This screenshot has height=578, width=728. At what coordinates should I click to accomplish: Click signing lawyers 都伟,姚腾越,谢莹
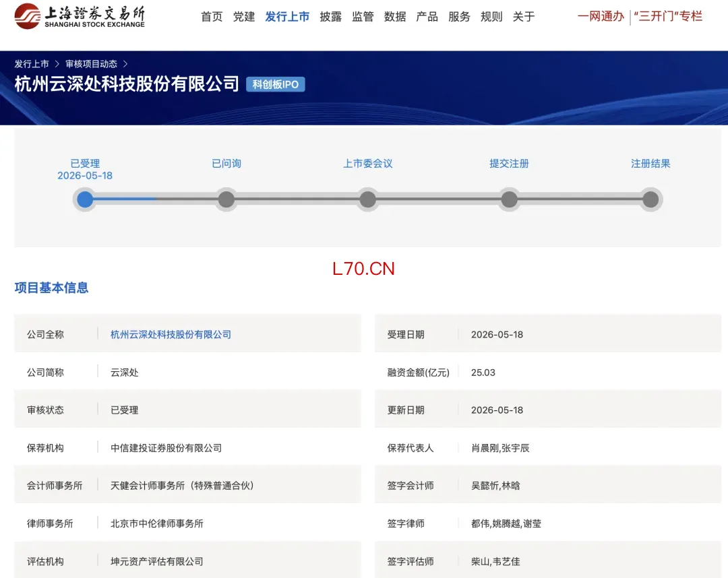click(x=506, y=523)
